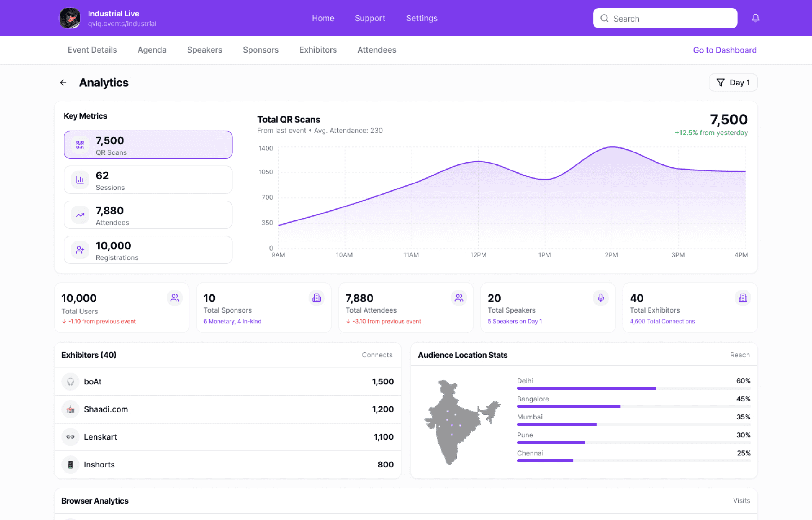Select the 10,000 Registrations metric card
Image resolution: width=812 pixels, height=520 pixels.
[148, 250]
